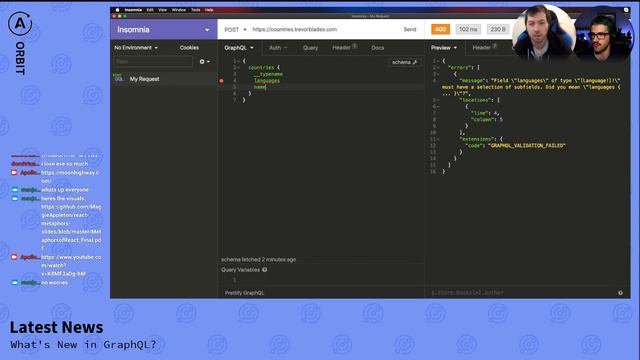Click the schema button in the editor

(404, 62)
